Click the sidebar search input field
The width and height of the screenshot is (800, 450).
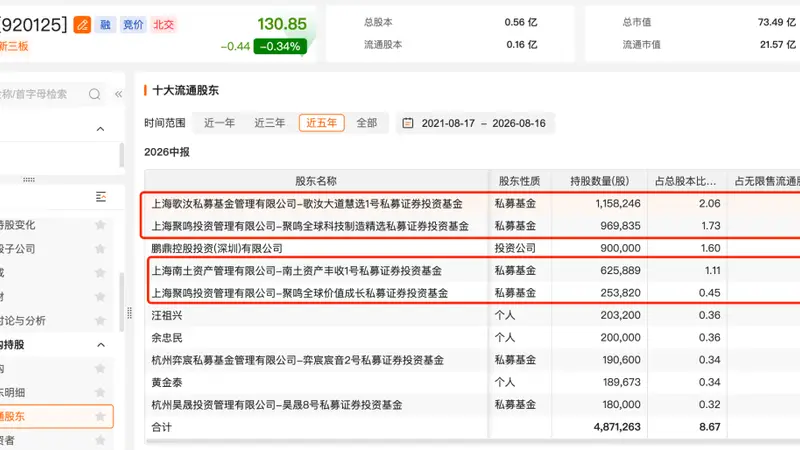pyautogui.click(x=43, y=94)
